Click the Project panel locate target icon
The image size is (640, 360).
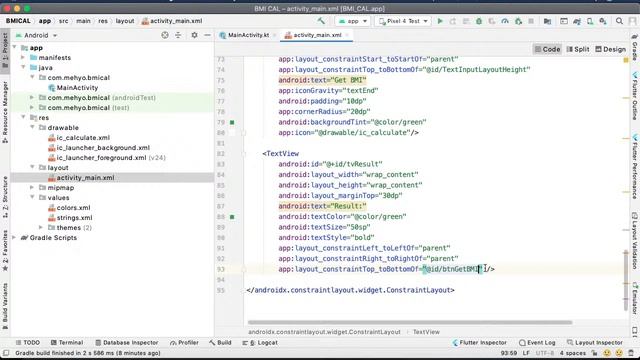pos(165,35)
